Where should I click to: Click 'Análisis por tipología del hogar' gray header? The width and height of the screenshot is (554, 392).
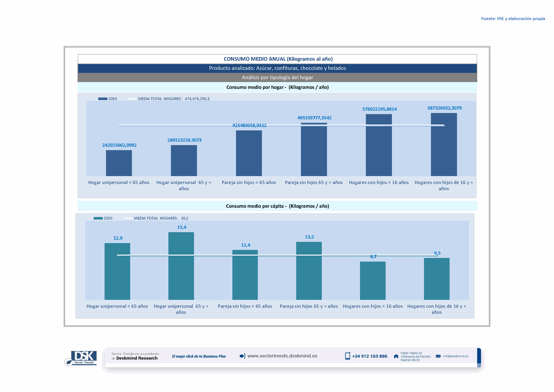coord(277,77)
